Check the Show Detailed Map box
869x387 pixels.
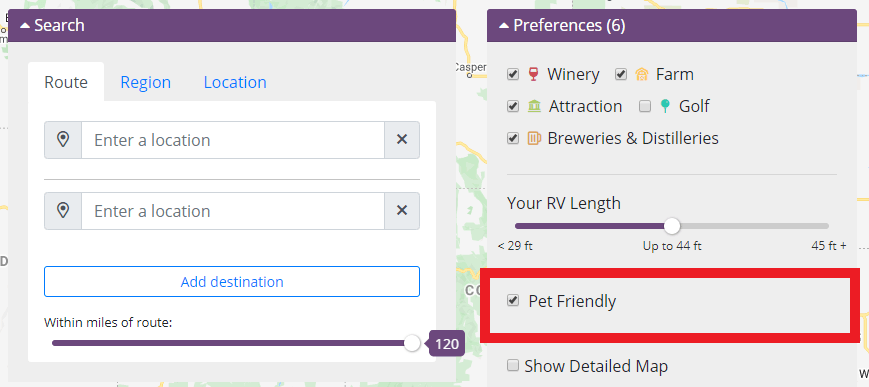click(x=513, y=365)
